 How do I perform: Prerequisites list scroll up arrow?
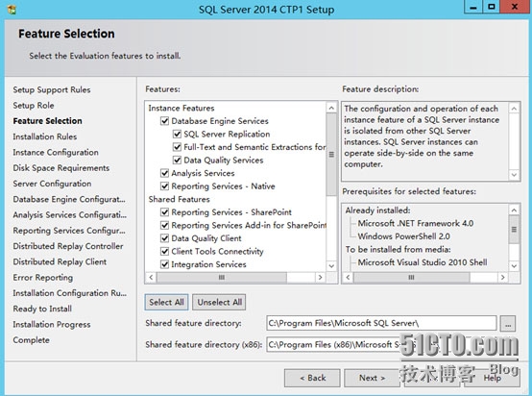tap(514, 210)
